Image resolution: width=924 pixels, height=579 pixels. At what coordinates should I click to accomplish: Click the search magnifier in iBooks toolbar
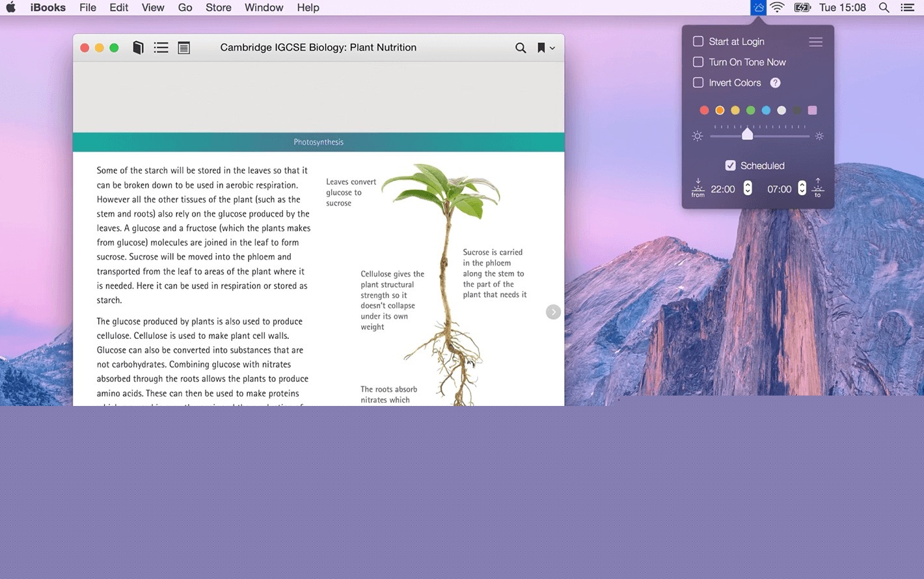[x=521, y=47]
